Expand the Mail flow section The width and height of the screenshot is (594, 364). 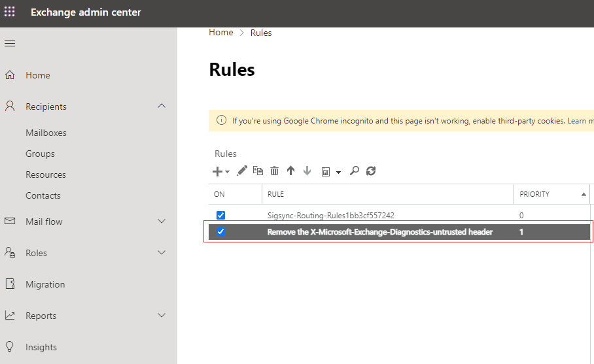tap(162, 222)
